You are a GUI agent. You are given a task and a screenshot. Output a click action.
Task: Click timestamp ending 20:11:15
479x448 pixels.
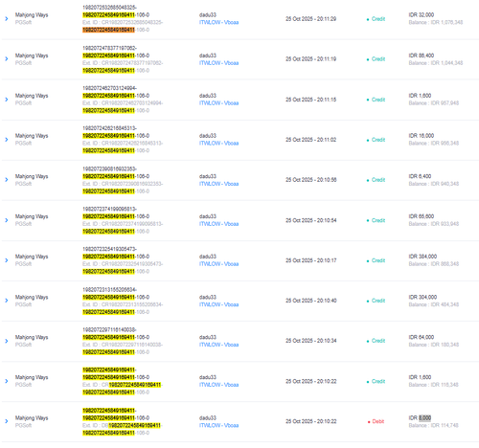(310, 100)
